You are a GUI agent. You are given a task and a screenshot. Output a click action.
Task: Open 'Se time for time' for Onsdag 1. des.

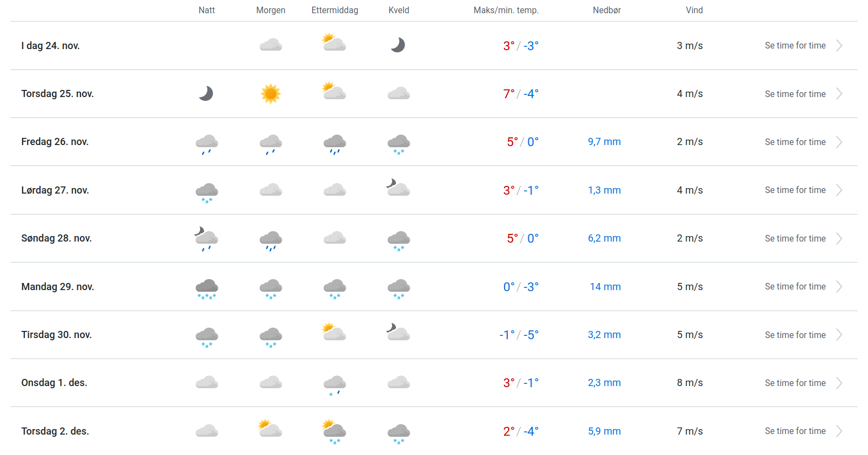click(x=795, y=383)
